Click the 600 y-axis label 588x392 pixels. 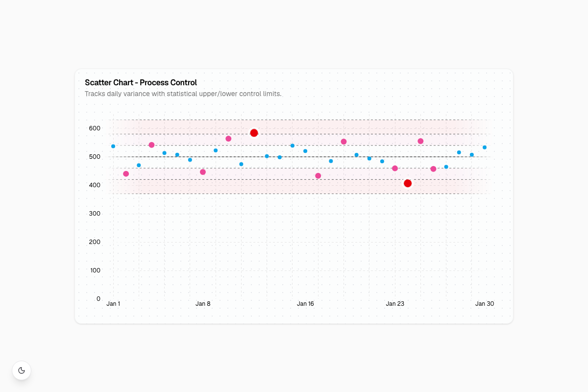pos(95,128)
